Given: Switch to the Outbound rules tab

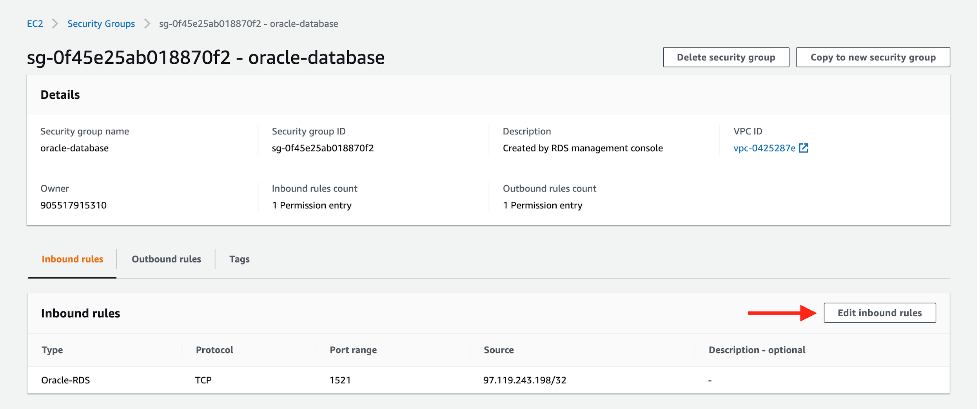Looking at the screenshot, I should coord(167,259).
